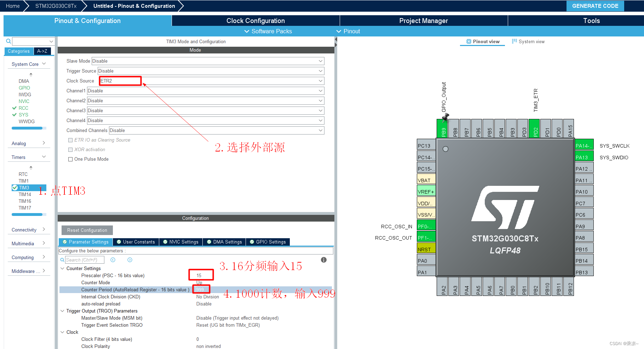
Task: Click the PA15 pin at top
Action: 569,128
